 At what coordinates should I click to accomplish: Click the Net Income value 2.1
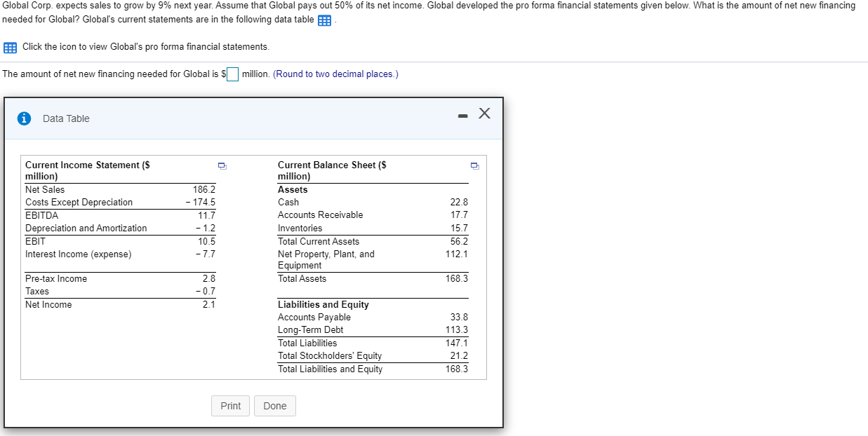(x=209, y=305)
